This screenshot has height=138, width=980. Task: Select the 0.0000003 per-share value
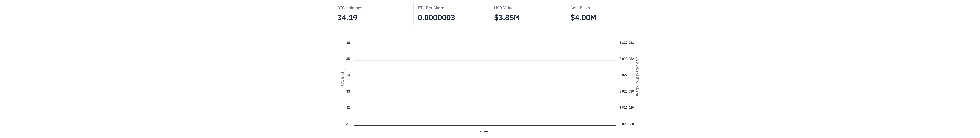[436, 18]
